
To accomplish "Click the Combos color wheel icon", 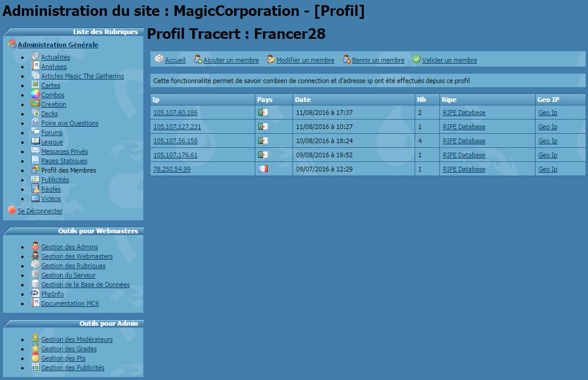I will click(x=35, y=94).
